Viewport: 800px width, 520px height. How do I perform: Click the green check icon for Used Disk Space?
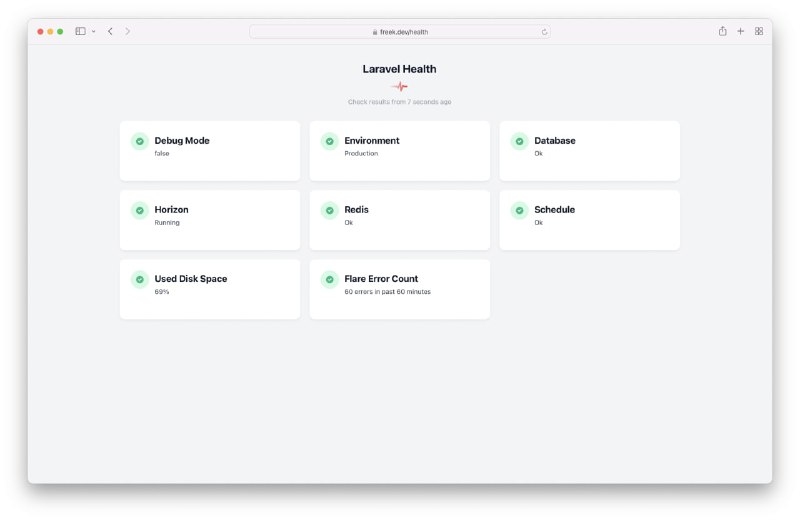pyautogui.click(x=140, y=279)
